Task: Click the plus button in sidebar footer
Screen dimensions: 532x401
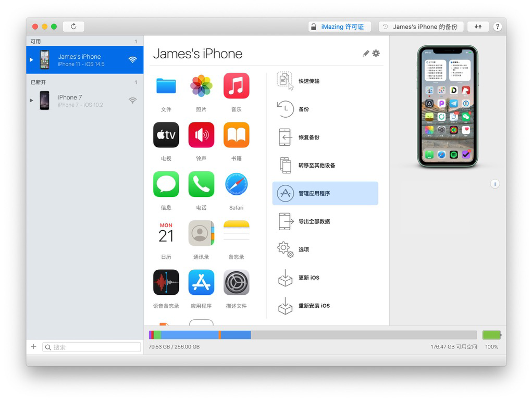Action: pyautogui.click(x=33, y=346)
